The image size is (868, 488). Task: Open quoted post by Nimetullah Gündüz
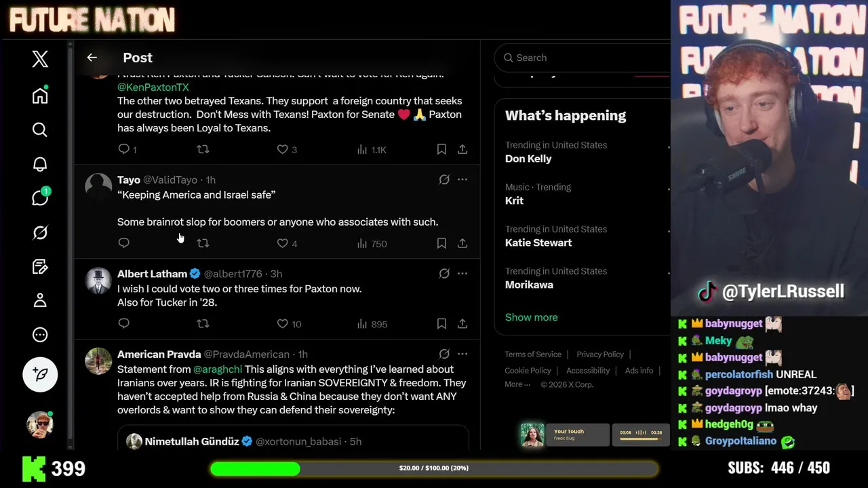[293, 438]
